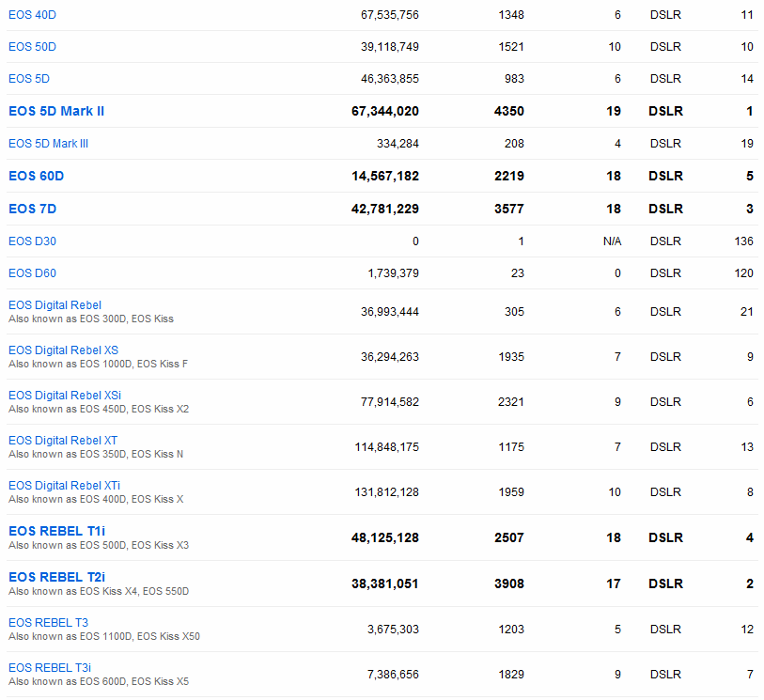Select the 131,812,128 value
Image resolution: width=764 pixels, height=700 pixels.
click(x=387, y=492)
